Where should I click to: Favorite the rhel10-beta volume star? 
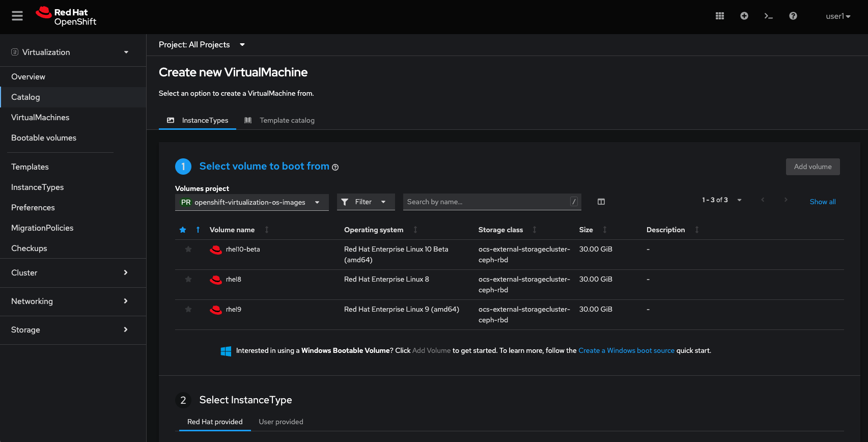pos(188,250)
